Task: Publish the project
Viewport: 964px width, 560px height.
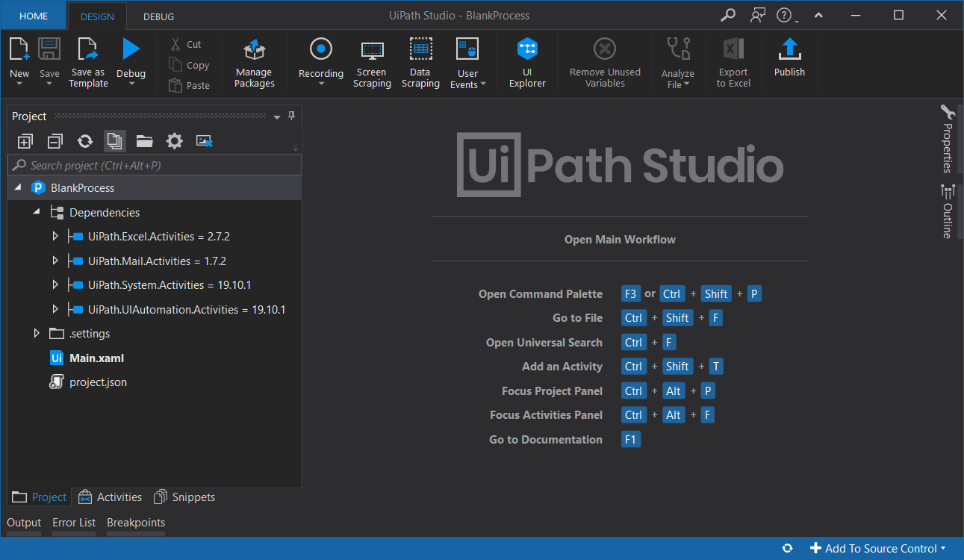Action: pos(789,58)
